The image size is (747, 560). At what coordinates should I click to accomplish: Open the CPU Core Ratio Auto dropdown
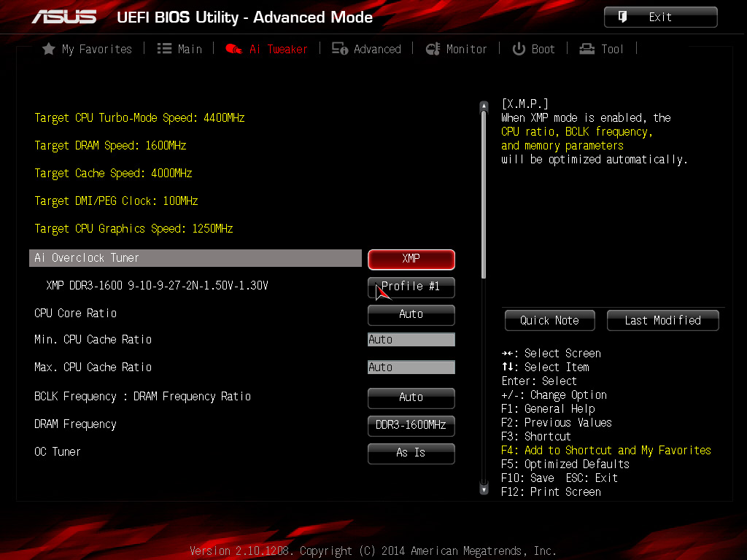click(x=411, y=314)
